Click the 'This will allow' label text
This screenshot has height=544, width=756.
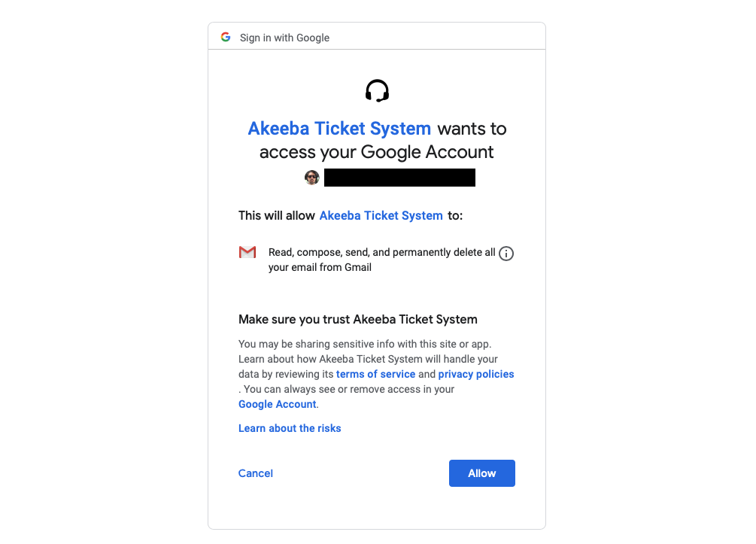[277, 216]
